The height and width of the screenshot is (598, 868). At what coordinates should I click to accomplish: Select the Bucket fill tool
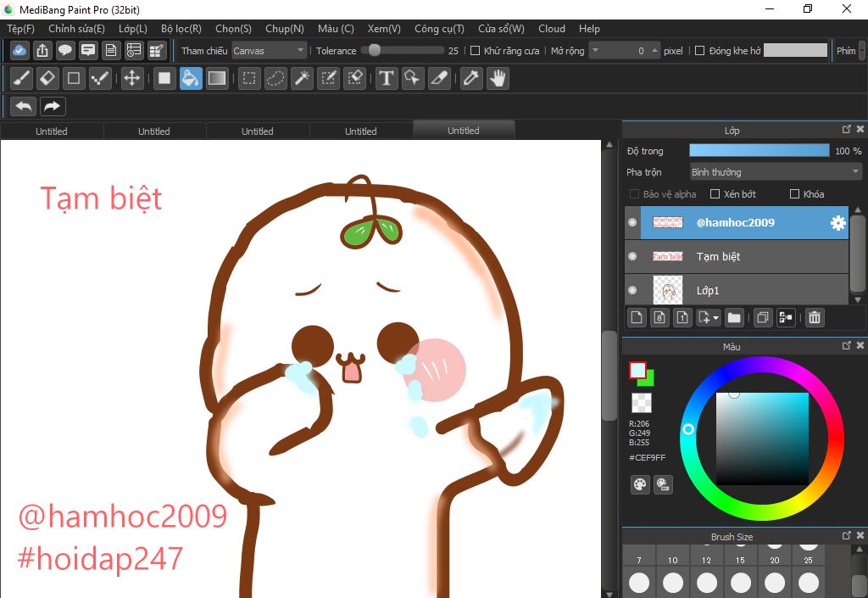[x=191, y=78]
